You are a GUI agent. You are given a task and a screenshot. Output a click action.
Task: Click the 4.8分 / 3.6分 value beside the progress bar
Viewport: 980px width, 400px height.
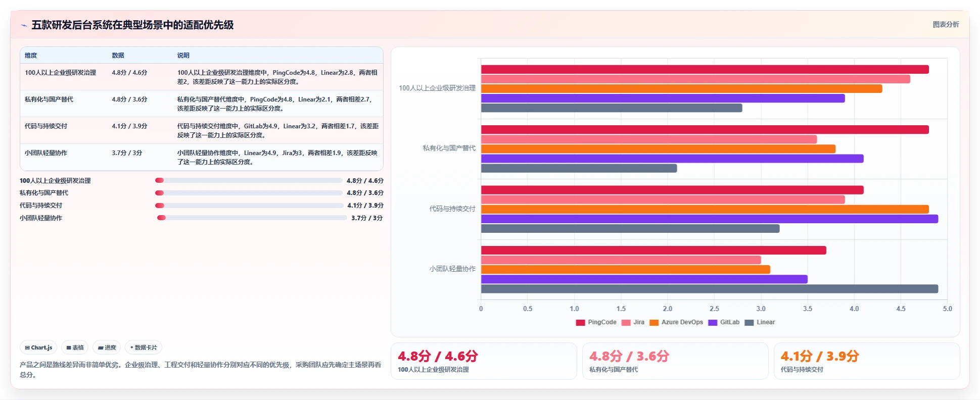[x=365, y=193]
